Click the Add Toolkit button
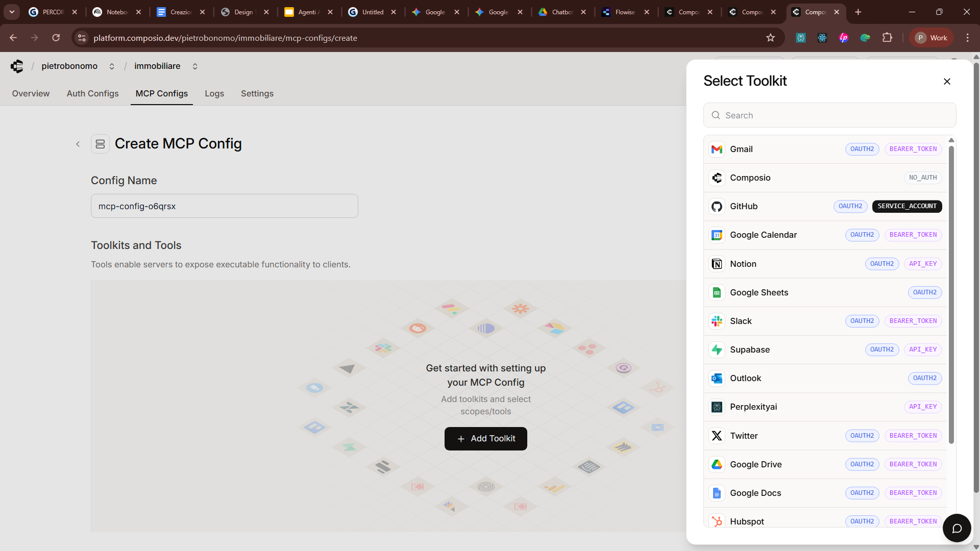The height and width of the screenshot is (551, 980). click(485, 439)
